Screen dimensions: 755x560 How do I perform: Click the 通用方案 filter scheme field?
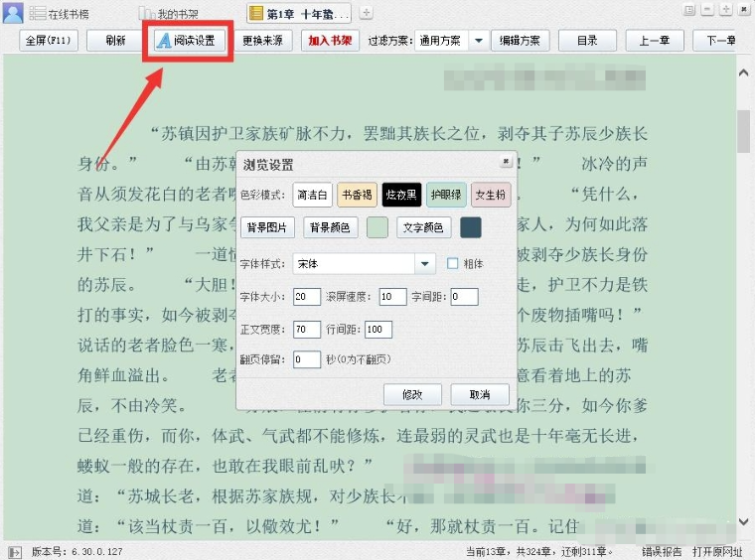441,41
